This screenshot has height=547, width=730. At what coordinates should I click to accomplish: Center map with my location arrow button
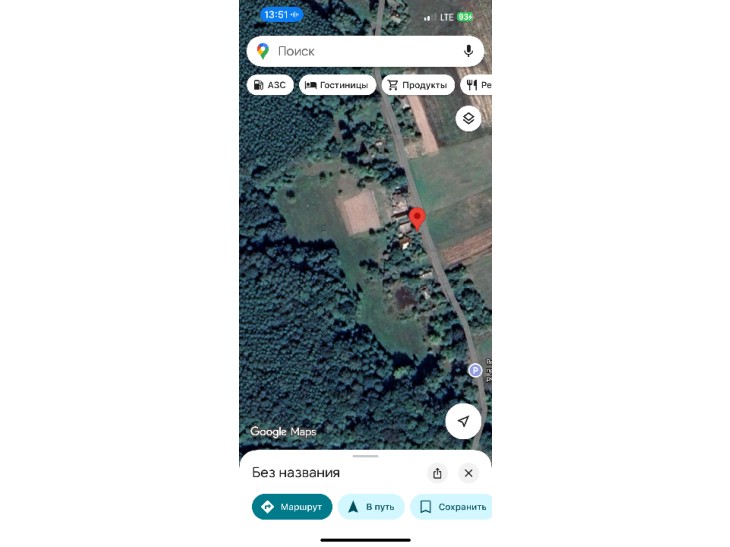[463, 421]
